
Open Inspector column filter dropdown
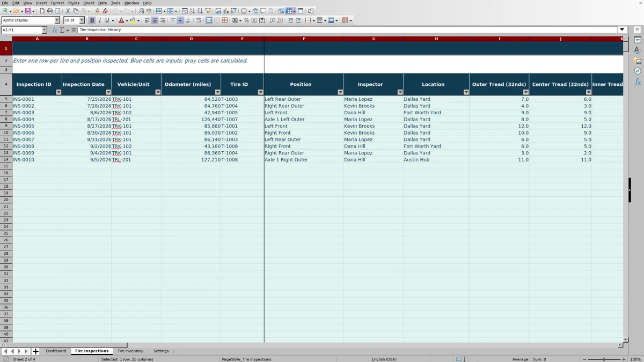(400, 92)
